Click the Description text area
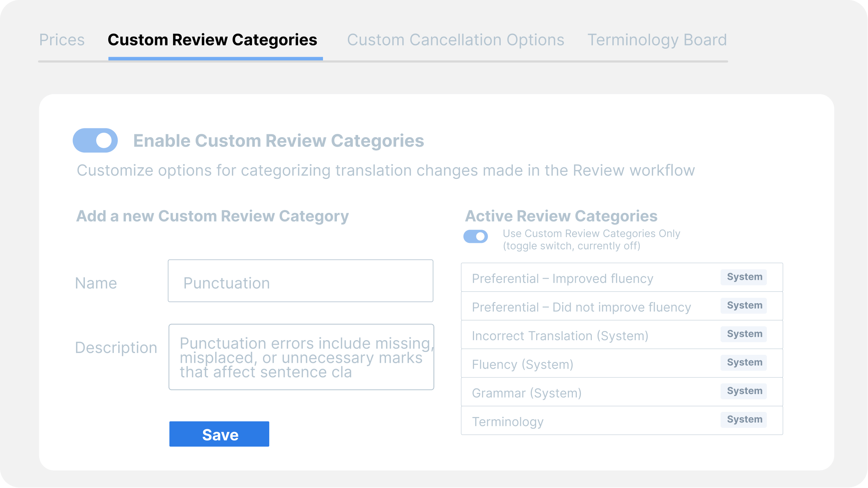The height and width of the screenshot is (488, 868). point(301,357)
